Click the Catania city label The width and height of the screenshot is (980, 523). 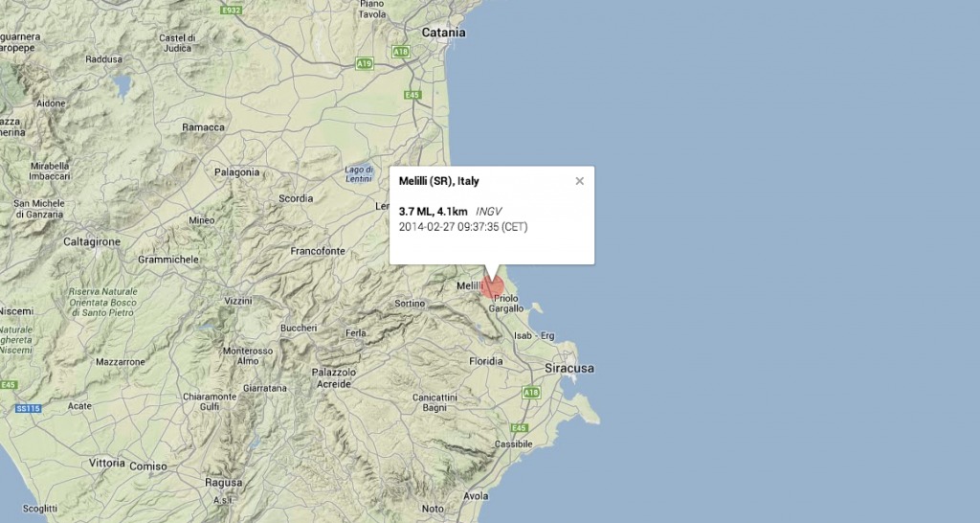point(443,33)
